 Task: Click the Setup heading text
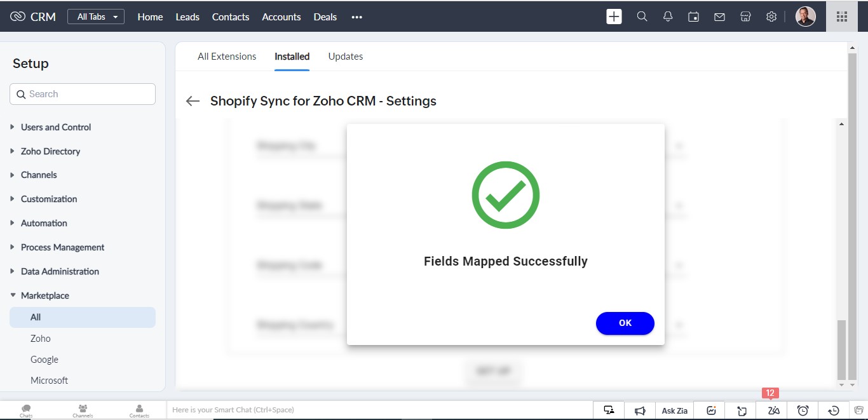tap(31, 64)
